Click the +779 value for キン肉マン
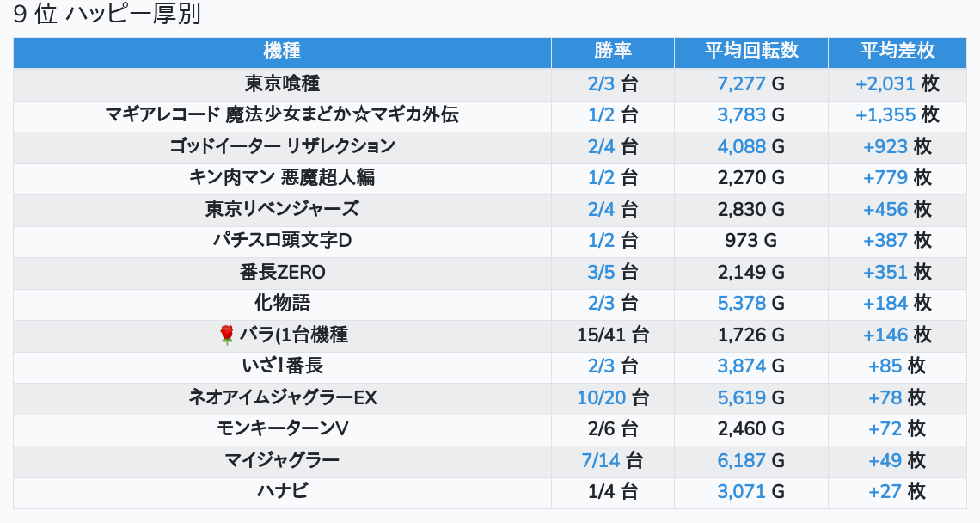Screen dimensions: 980x523 point(885,178)
